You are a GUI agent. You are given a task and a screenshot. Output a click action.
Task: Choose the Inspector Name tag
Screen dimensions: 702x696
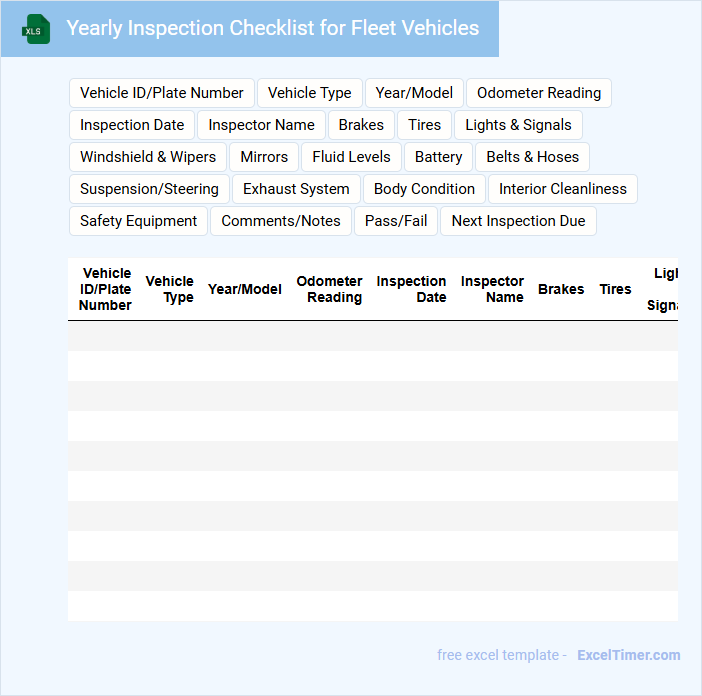[261, 125]
